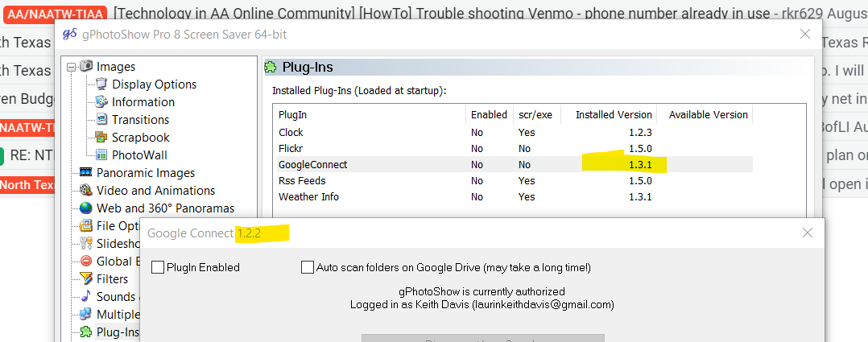The height and width of the screenshot is (342, 868).
Task: Click the Scrapbook icon in tree
Action: pyautogui.click(x=101, y=138)
